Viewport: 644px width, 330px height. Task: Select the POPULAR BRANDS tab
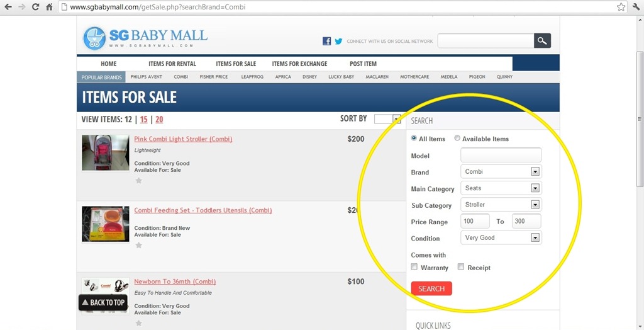101,77
